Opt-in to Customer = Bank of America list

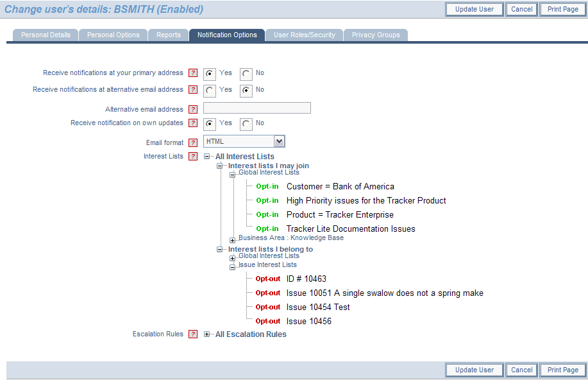[x=267, y=187]
